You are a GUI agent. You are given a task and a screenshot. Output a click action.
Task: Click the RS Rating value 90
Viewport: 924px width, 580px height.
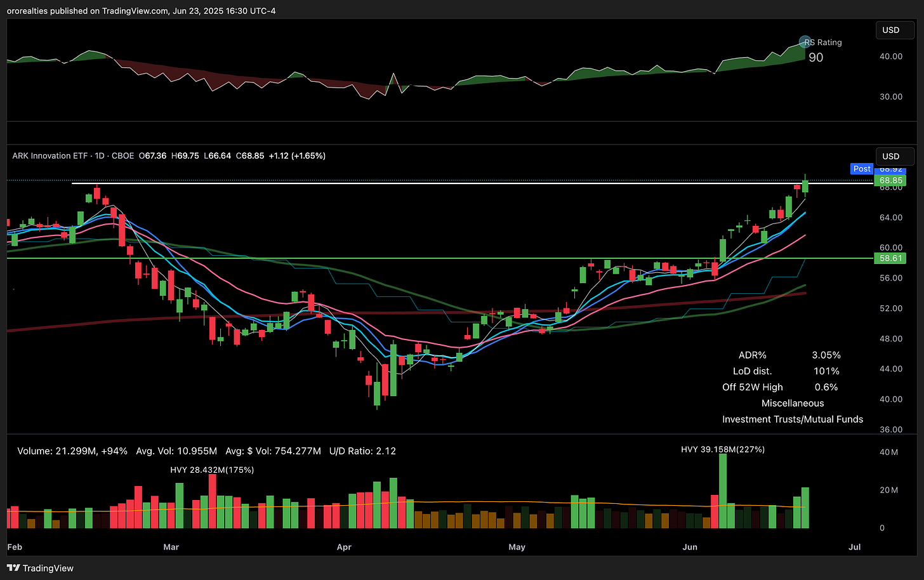click(x=816, y=57)
